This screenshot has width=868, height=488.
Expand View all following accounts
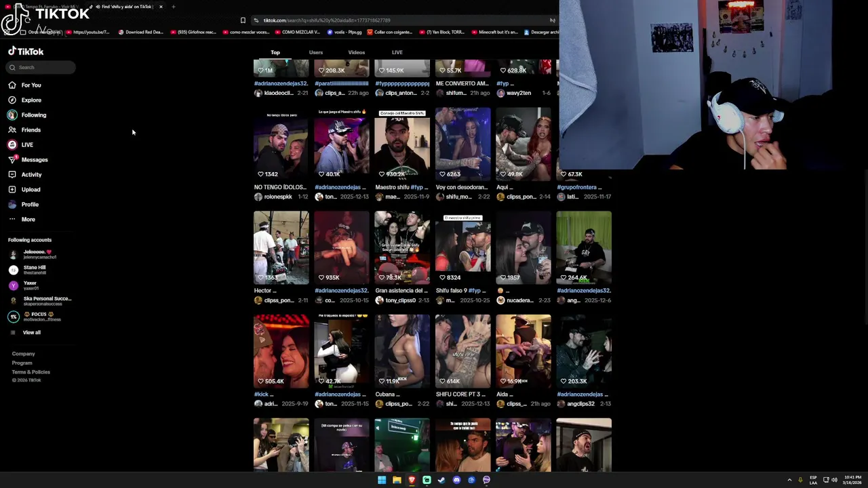click(x=31, y=332)
